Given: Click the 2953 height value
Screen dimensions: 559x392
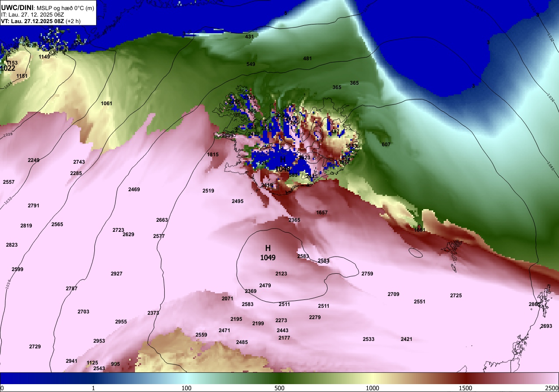Looking at the screenshot, I should coord(99,341).
